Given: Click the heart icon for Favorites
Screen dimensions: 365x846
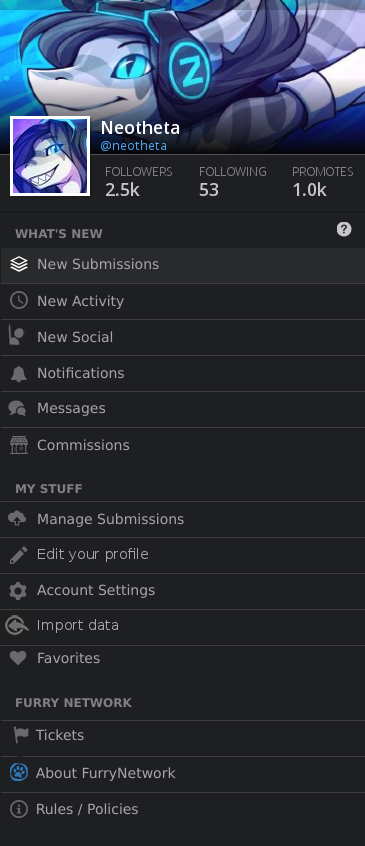Looking at the screenshot, I should [18, 658].
